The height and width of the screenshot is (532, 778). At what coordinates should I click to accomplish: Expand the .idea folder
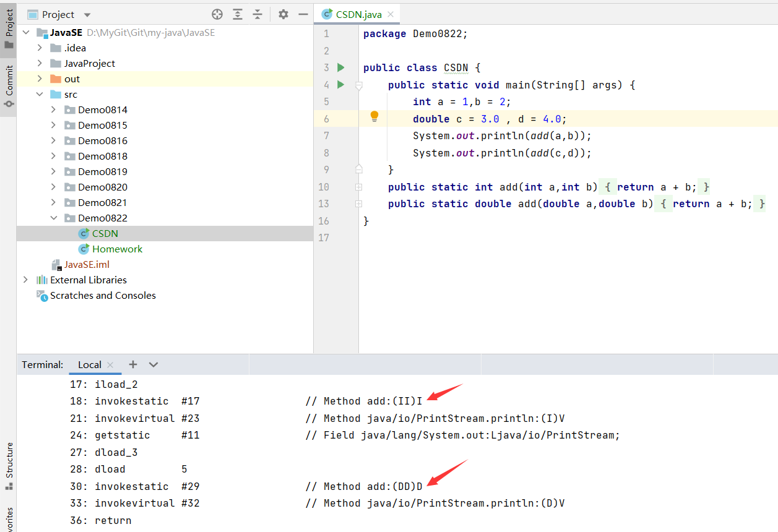point(40,48)
